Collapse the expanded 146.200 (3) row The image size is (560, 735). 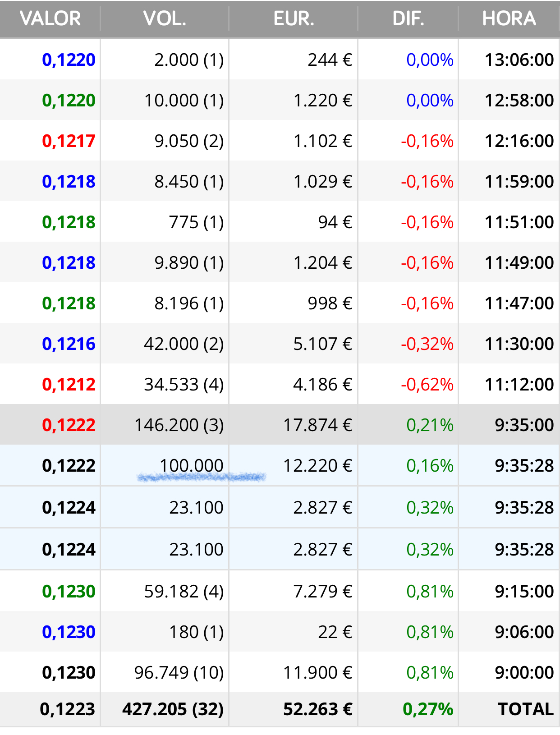(x=280, y=425)
